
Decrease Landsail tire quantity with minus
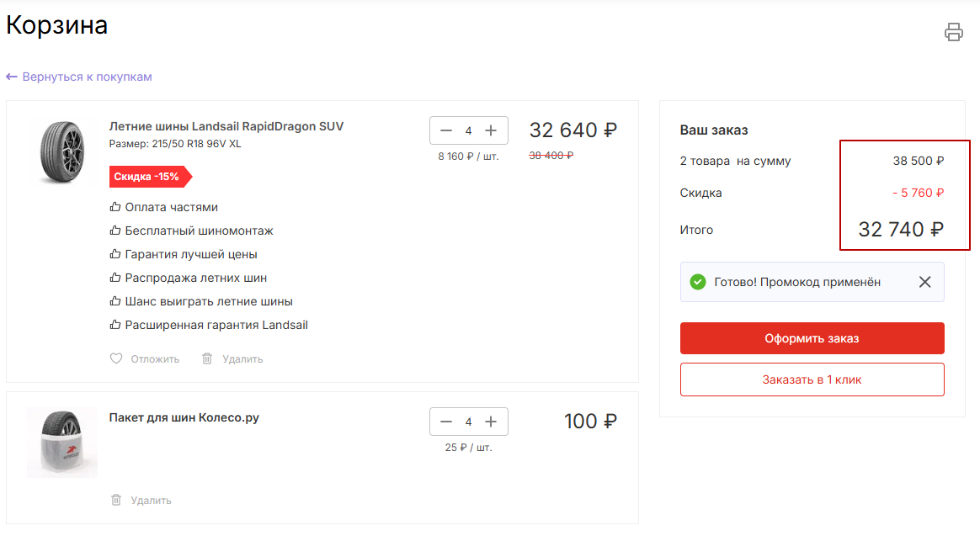pyautogui.click(x=446, y=130)
